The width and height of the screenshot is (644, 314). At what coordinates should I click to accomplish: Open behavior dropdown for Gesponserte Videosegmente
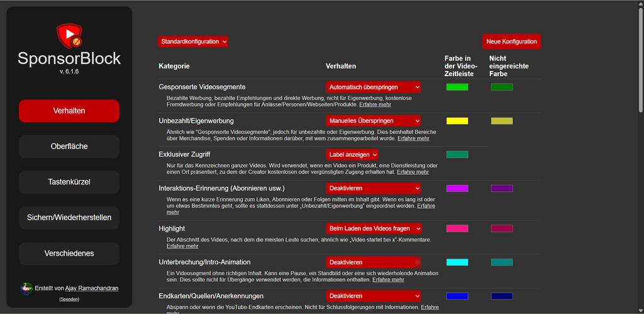[x=374, y=87]
